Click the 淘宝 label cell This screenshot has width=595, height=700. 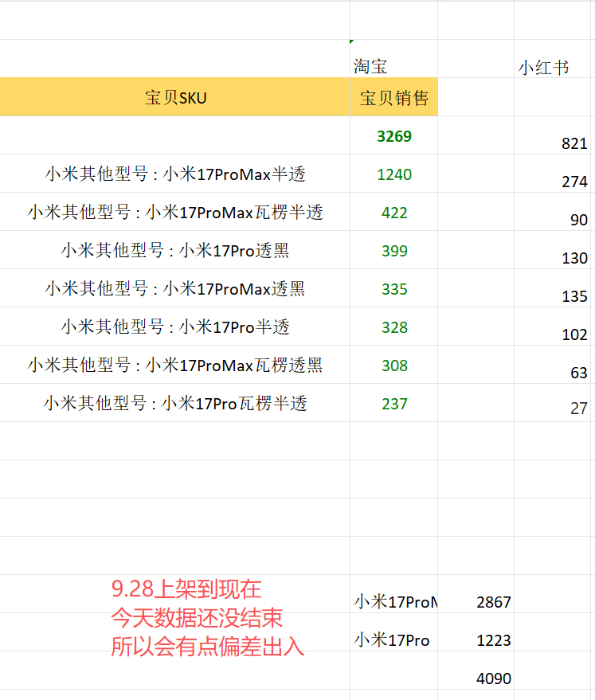point(393,59)
